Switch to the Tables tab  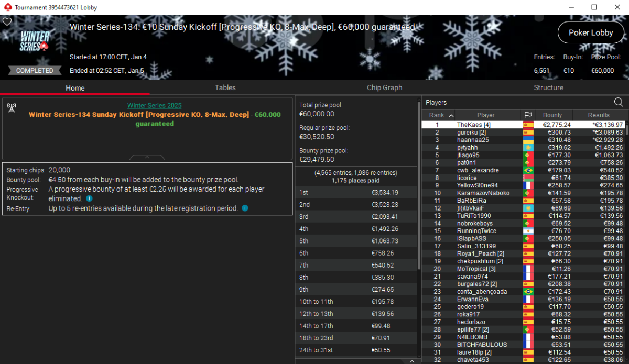(x=225, y=87)
